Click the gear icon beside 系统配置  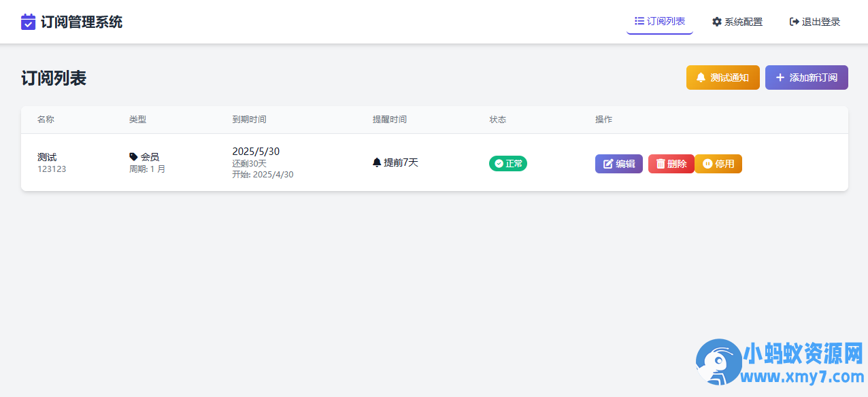pyautogui.click(x=716, y=21)
